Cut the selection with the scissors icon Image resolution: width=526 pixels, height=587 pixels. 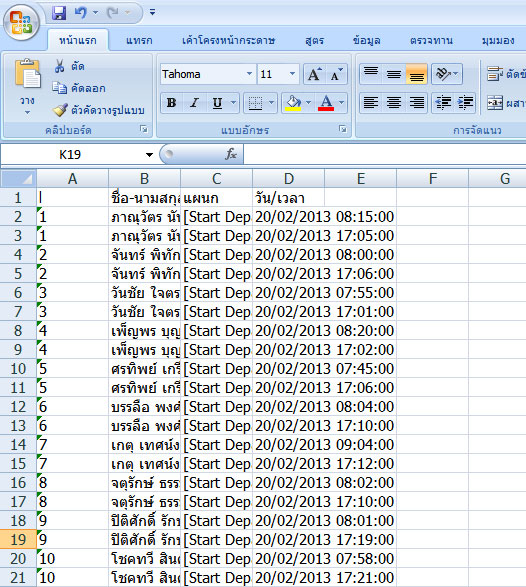(59, 66)
